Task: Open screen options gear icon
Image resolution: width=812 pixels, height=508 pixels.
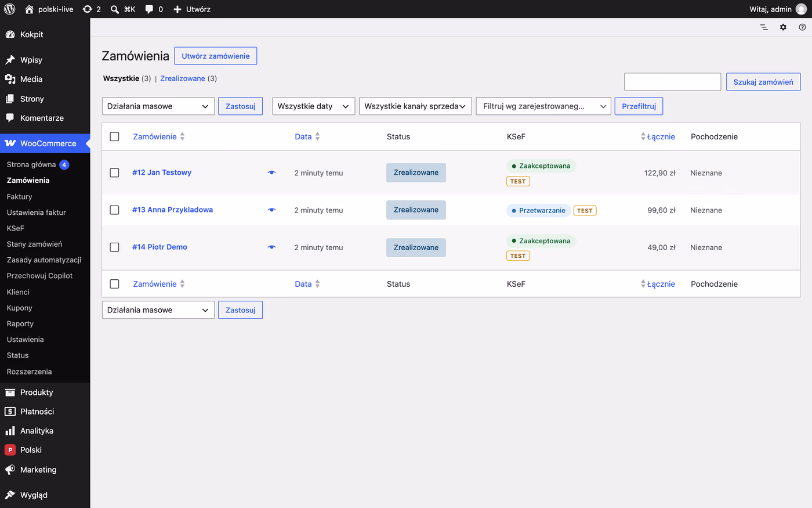Action: tap(783, 27)
